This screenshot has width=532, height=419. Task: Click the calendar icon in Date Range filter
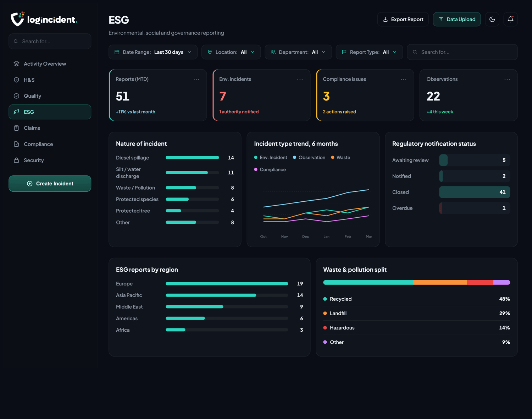click(117, 52)
